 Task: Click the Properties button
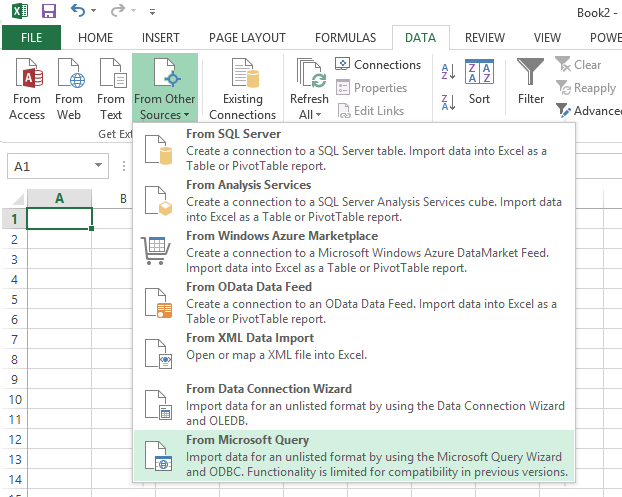372,87
